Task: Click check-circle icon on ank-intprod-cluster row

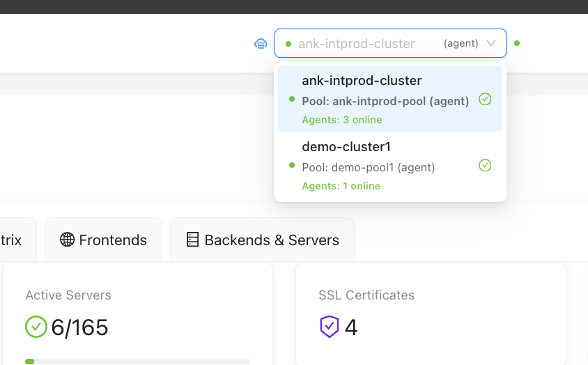Action: 485,99
